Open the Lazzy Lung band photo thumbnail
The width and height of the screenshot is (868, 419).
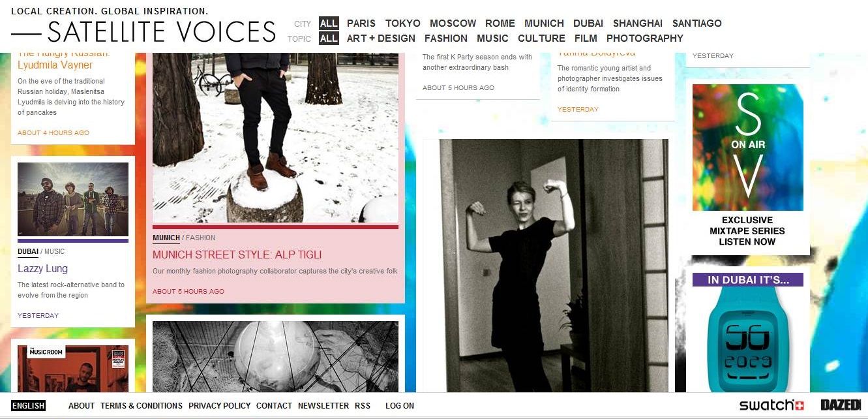[x=73, y=199]
